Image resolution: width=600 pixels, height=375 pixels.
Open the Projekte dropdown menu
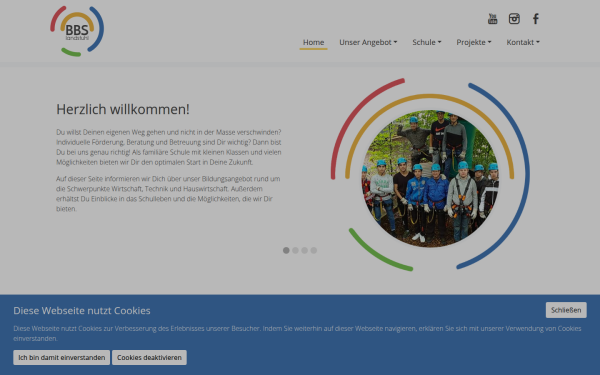474,42
